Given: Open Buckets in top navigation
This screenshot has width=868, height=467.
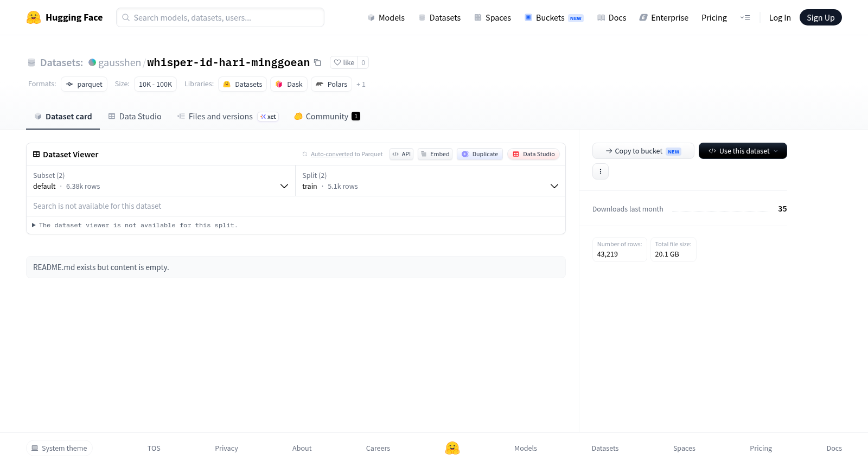Looking at the screenshot, I should click(x=554, y=17).
